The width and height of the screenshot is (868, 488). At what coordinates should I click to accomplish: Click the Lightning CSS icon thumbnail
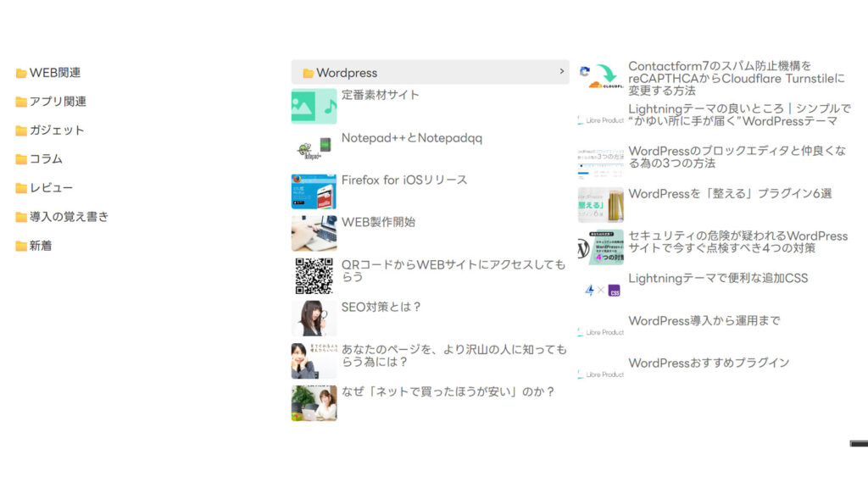[x=601, y=290]
